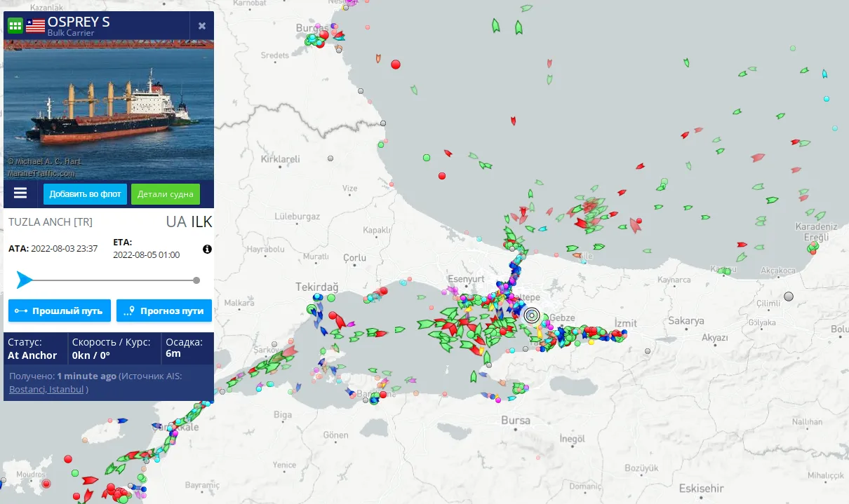Viewport: 849px width, 504px height.
Task: Click the info icon next to ETA
Action: pos(207,249)
